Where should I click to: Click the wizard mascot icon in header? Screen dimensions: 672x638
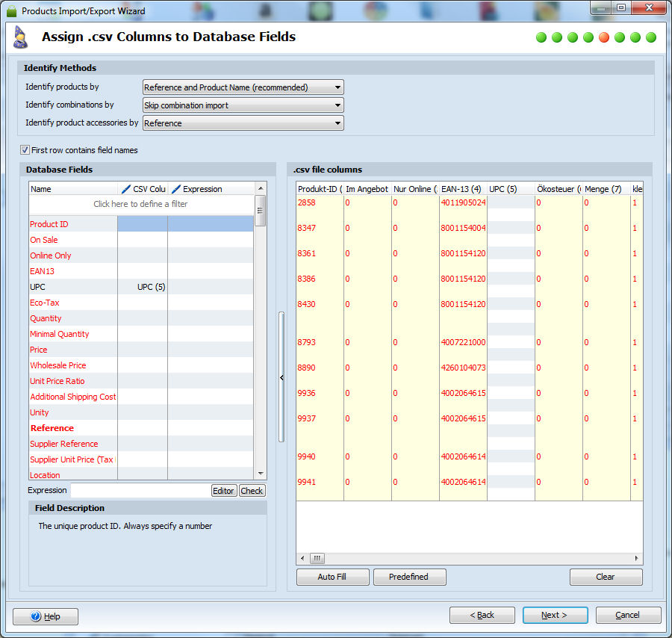point(21,37)
